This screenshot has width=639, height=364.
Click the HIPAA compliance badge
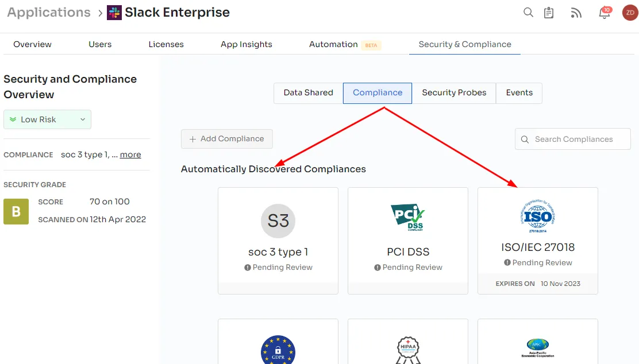click(408, 350)
